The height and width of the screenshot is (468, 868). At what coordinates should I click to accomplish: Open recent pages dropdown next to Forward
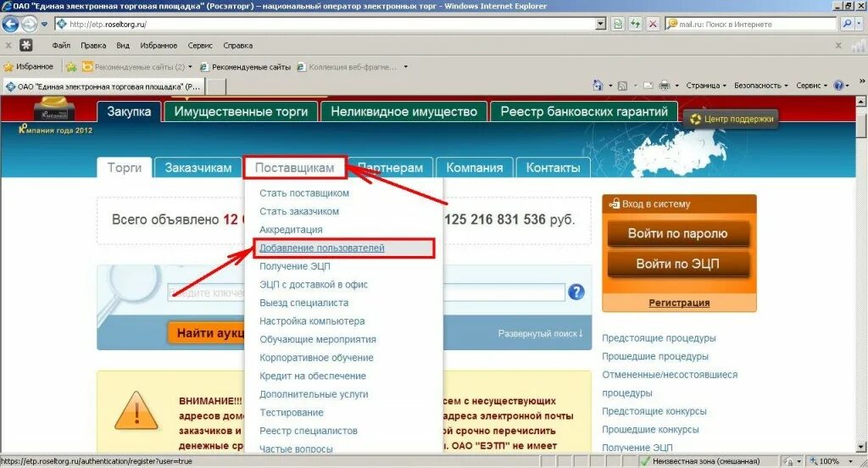pyautogui.click(x=44, y=25)
